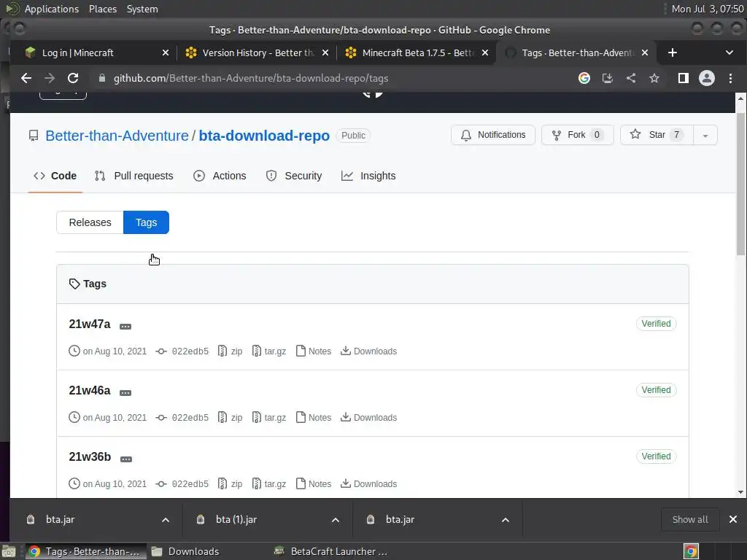Expand options for bta (1).jar download
The image size is (747, 560).
(336, 519)
